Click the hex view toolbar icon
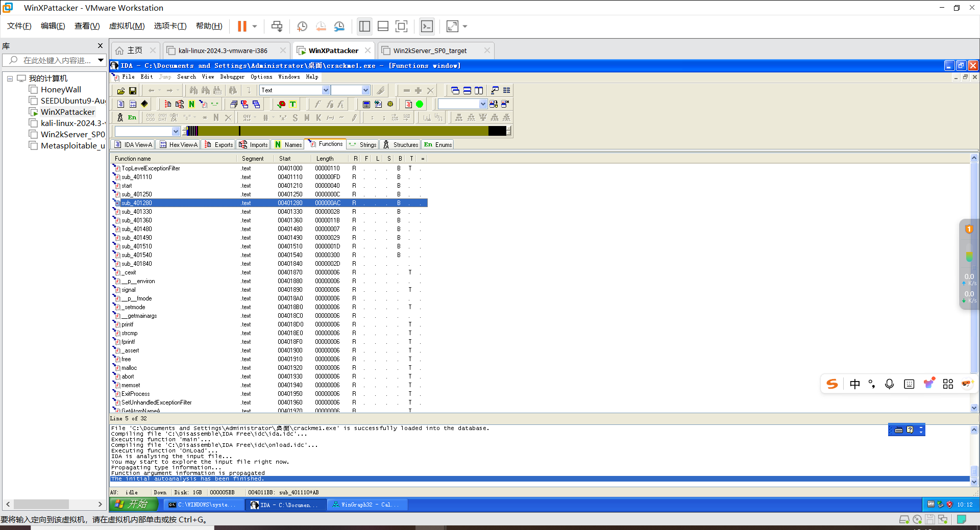980x530 pixels. pos(133,104)
